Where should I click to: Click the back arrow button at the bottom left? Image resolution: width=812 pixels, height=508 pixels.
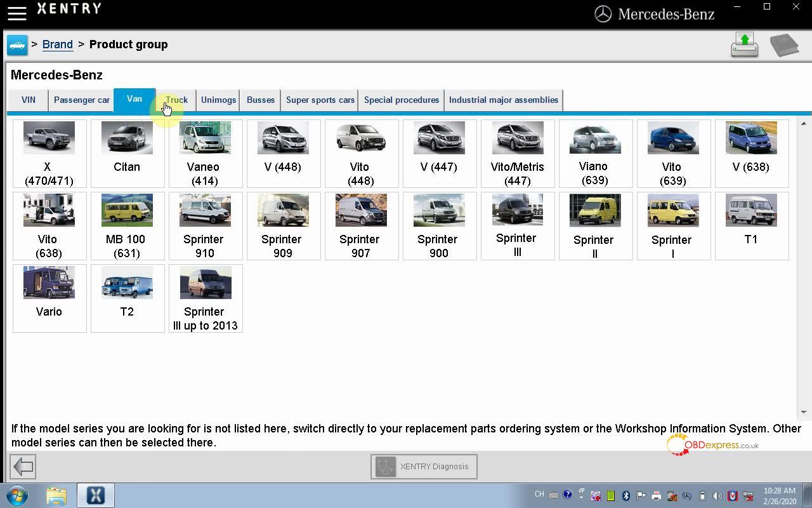pos(23,467)
